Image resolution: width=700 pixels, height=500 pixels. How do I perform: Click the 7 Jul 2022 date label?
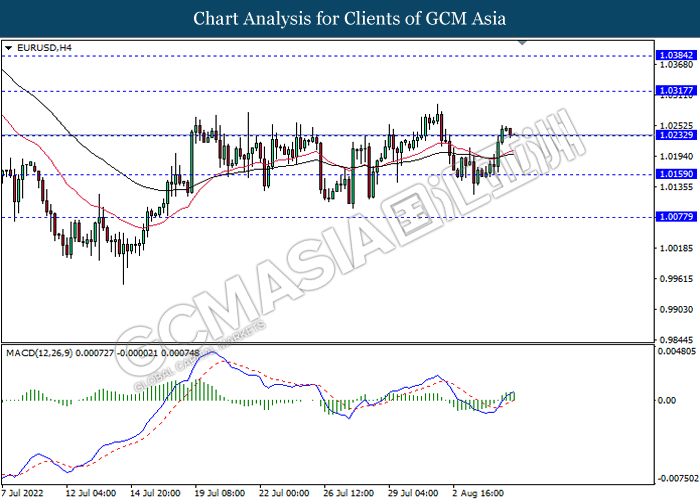(22, 493)
